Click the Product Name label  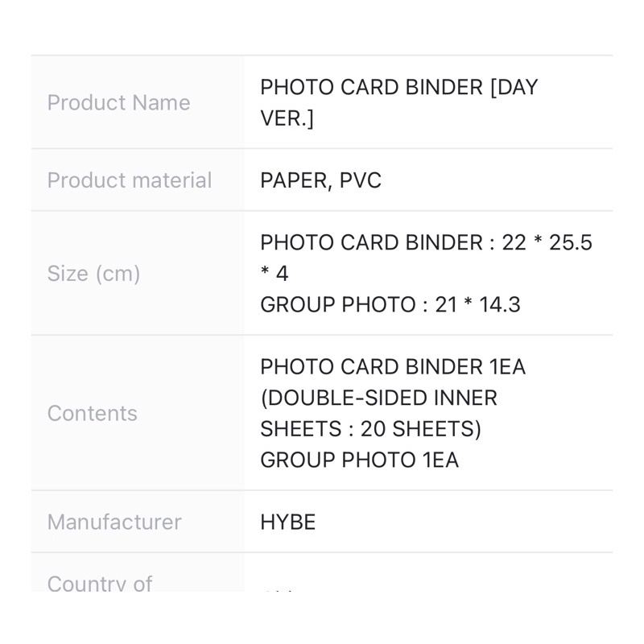118,103
